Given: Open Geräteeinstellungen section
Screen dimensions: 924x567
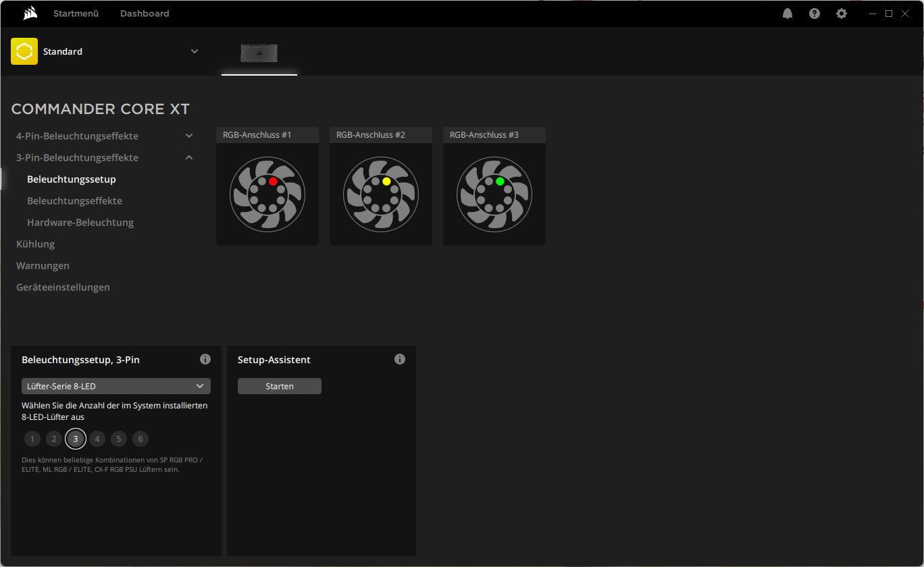Looking at the screenshot, I should tap(63, 287).
